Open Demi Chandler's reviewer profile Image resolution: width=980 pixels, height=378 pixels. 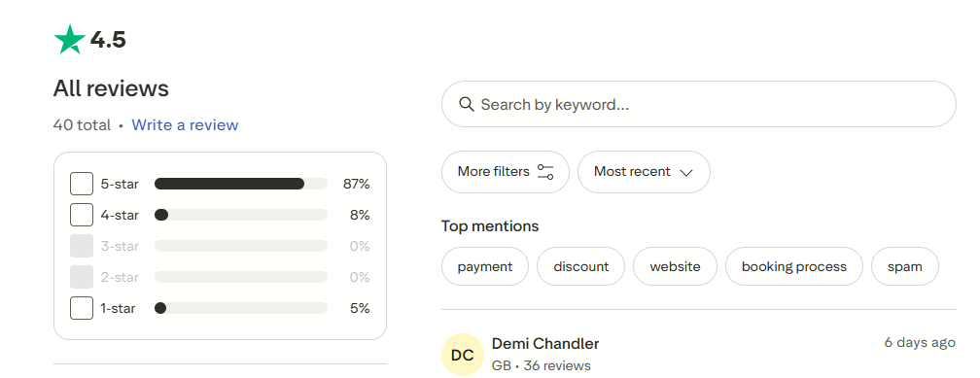pos(545,344)
